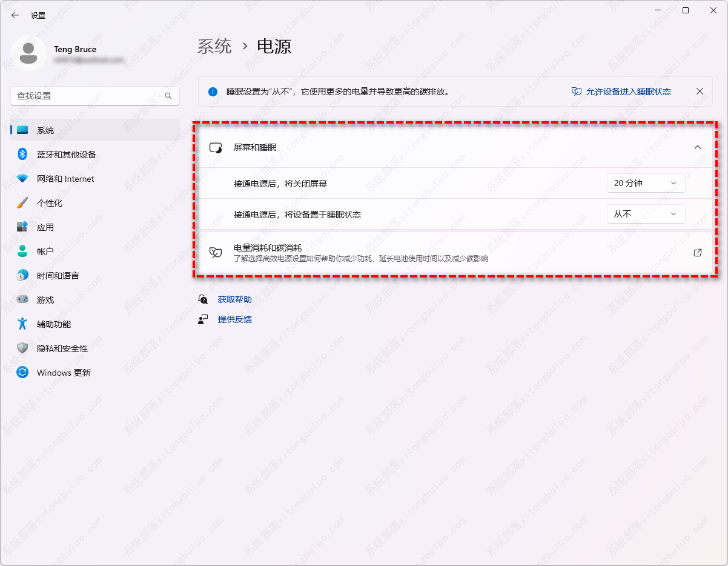Select the 个性化 paintbrush icon
Screen dimensions: 728x566
pos(22,203)
